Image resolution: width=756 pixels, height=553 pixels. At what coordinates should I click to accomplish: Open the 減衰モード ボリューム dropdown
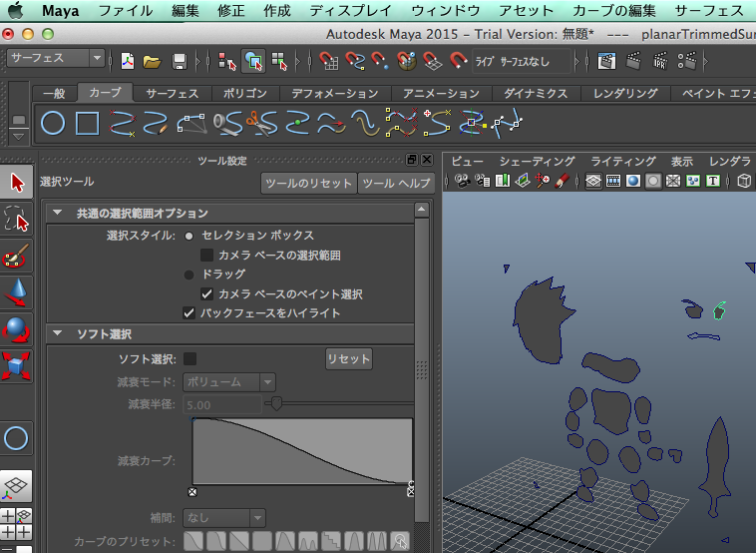pos(229,382)
